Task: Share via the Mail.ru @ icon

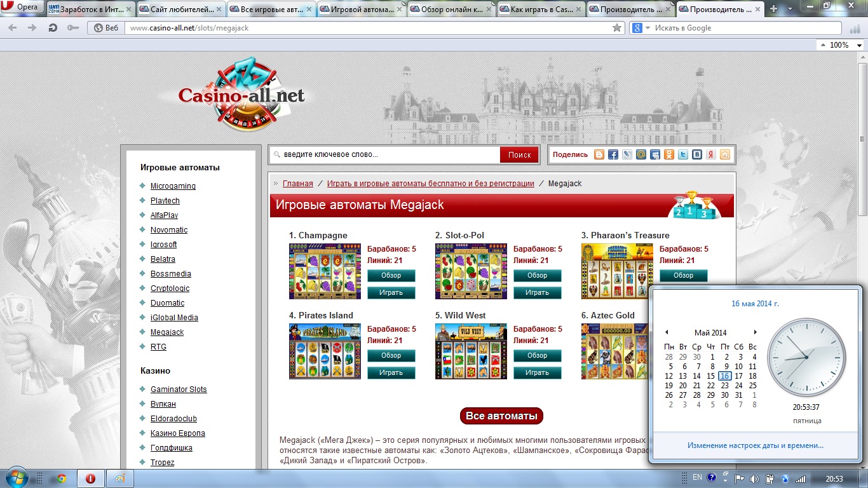Action: (x=641, y=154)
